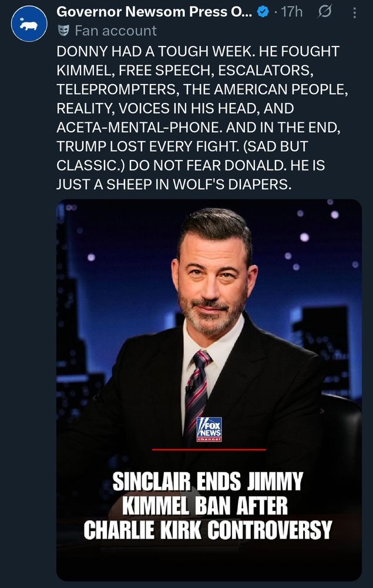
Task: Tap the red divider line under logo
Action: click(209, 449)
